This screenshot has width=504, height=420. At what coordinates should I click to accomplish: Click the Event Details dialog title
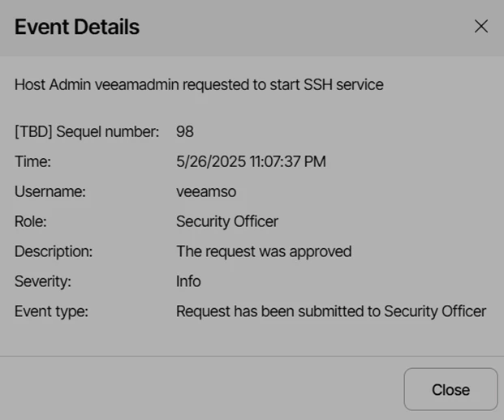77,27
